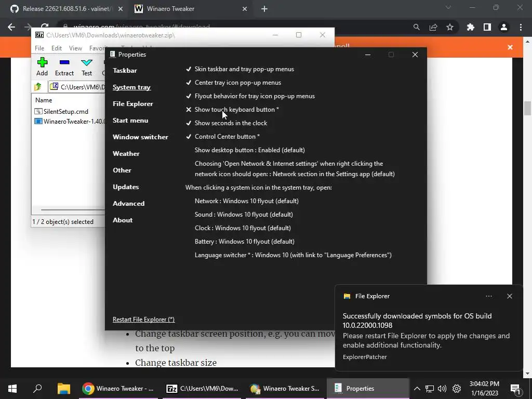Click taskbar network icon

coord(430,389)
